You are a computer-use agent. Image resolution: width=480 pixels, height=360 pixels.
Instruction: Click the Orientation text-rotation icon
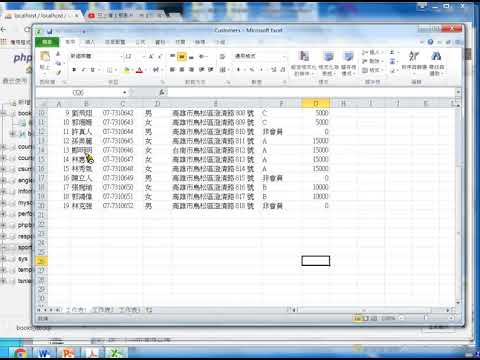pos(202,56)
